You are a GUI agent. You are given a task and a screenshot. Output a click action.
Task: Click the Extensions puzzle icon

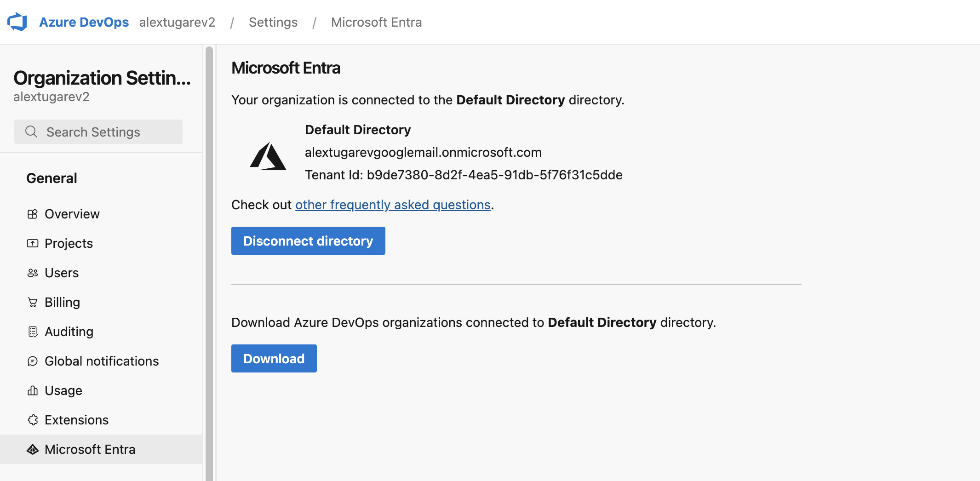coord(33,420)
